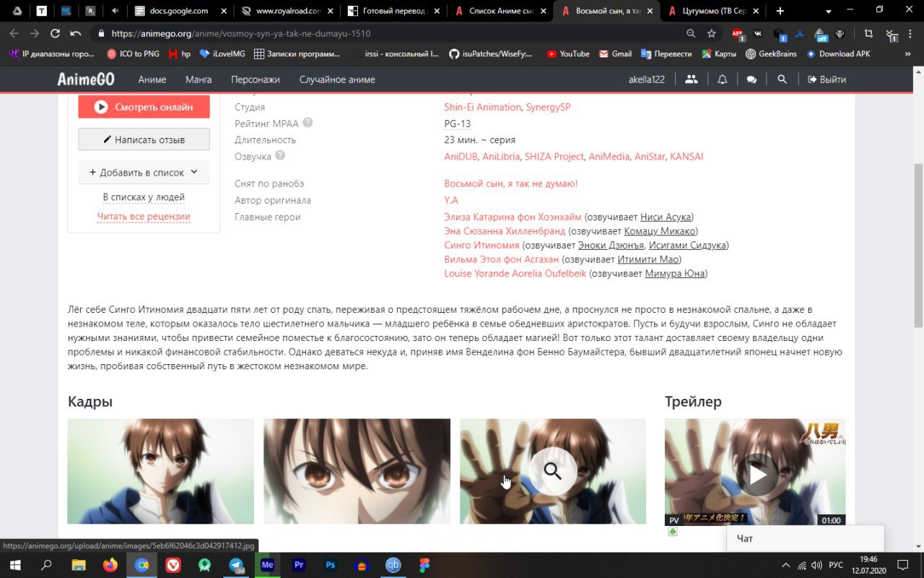Switch to the Цугумомо tab

pyautogui.click(x=712, y=11)
